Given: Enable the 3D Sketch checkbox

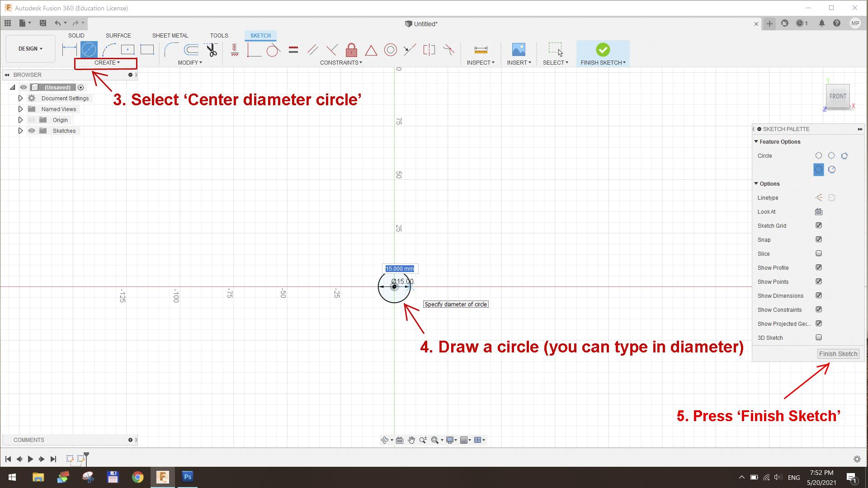Looking at the screenshot, I should click(818, 338).
